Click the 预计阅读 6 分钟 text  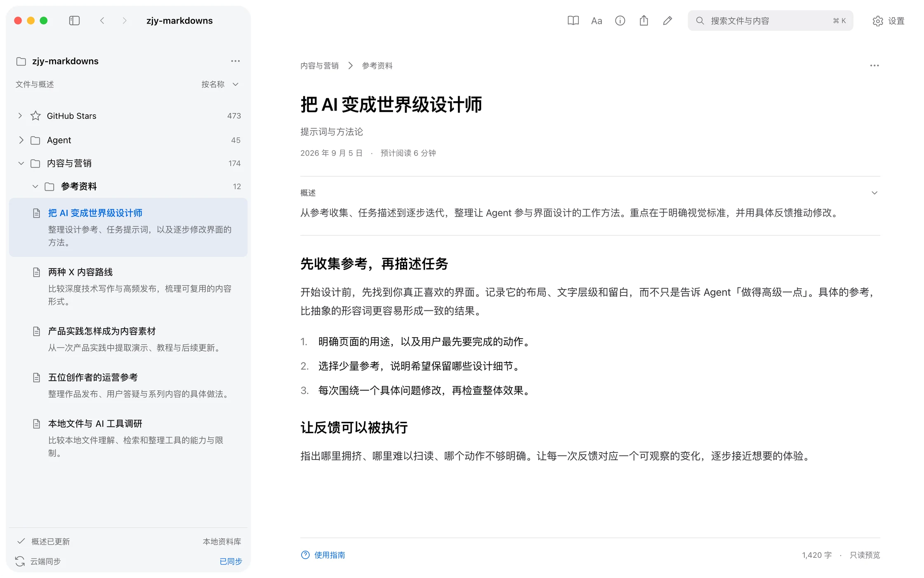point(408,153)
